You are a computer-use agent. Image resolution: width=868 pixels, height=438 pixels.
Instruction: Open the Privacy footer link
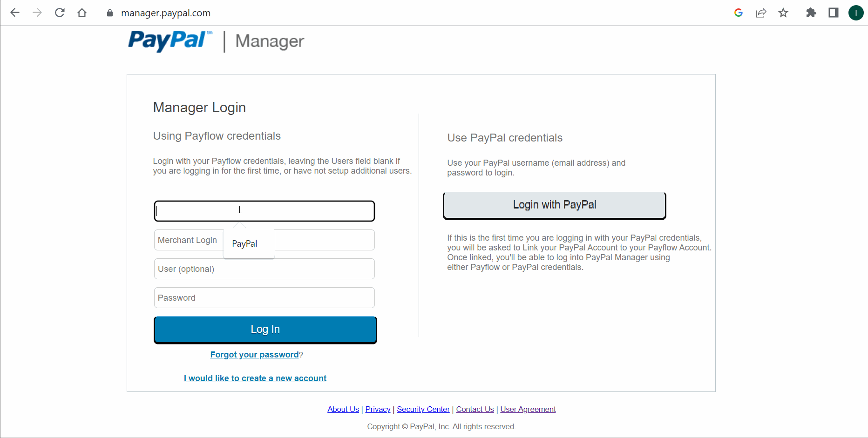tap(378, 409)
